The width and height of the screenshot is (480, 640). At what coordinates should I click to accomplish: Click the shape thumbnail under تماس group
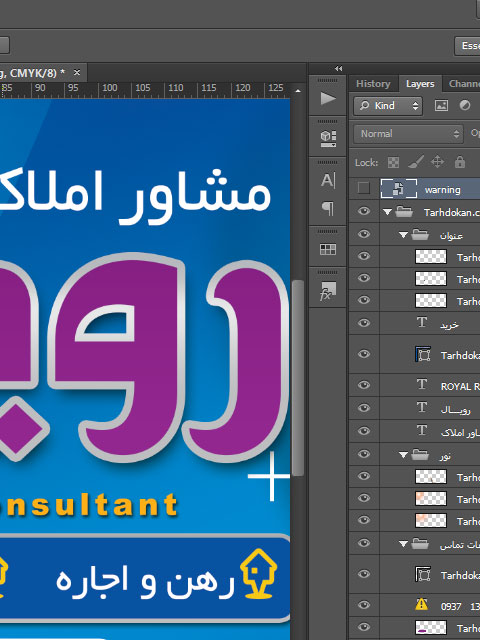click(423, 574)
